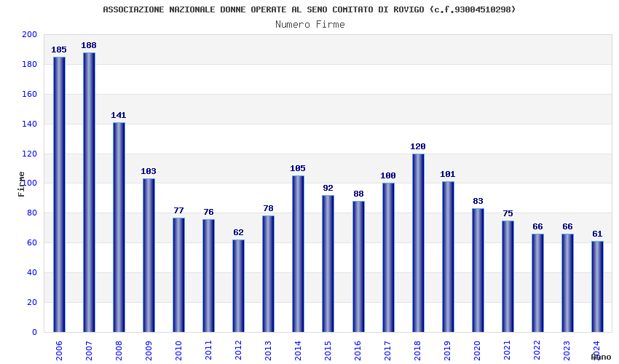Screen dimensions: 619x364
Task: Click the 'Anno' x-axis title
Action: pyautogui.click(x=601, y=357)
